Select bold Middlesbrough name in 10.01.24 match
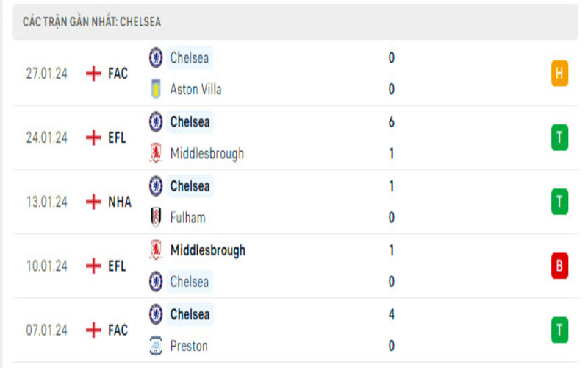Screen dimensions: 588x368 [207, 250]
